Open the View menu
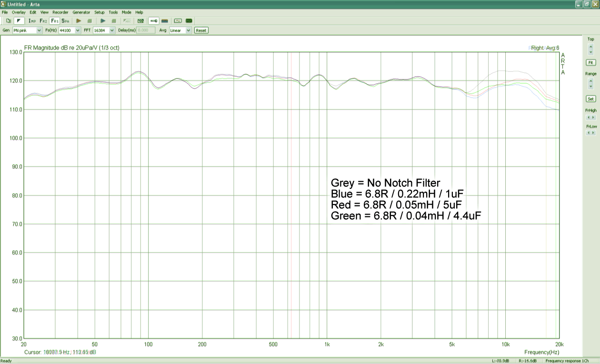 coord(44,12)
